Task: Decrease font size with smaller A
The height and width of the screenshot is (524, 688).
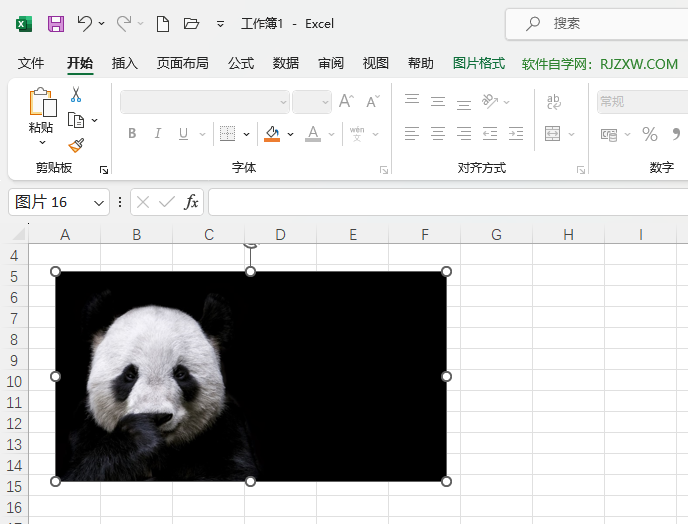Action: [373, 101]
